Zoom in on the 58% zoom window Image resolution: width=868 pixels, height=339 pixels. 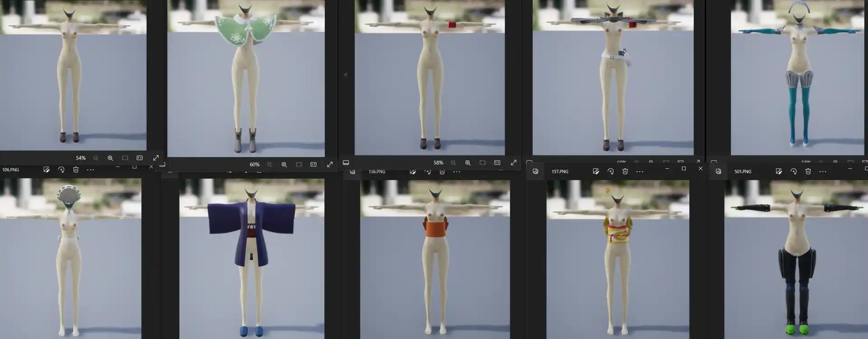point(468,162)
